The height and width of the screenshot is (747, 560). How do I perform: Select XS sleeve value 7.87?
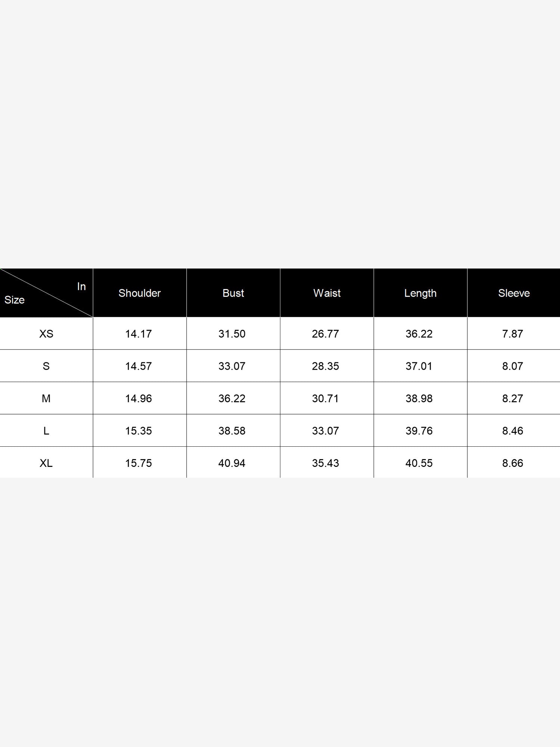coord(513,334)
